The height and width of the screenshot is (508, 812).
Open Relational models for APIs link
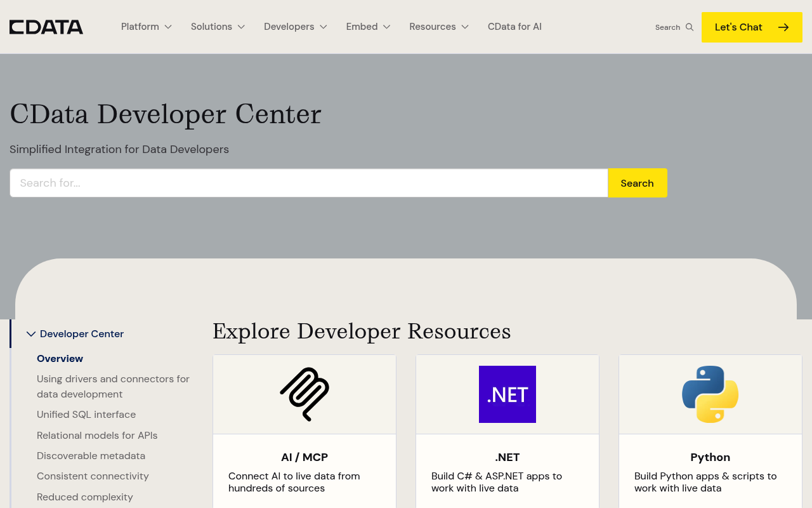point(97,436)
